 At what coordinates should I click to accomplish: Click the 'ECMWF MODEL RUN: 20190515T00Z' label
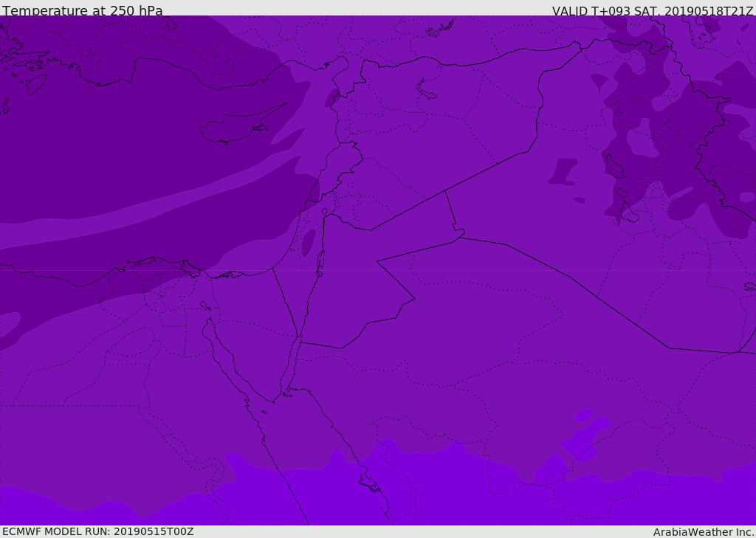[98, 531]
